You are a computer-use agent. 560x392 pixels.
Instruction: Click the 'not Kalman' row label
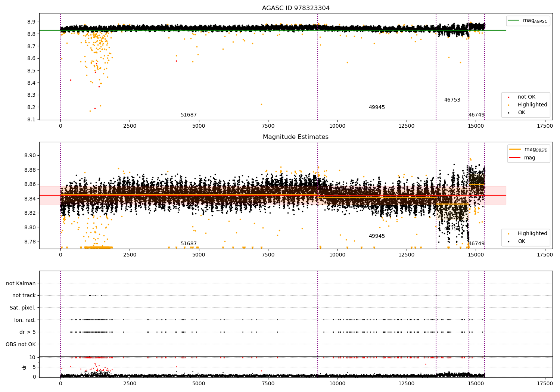click(21, 283)
